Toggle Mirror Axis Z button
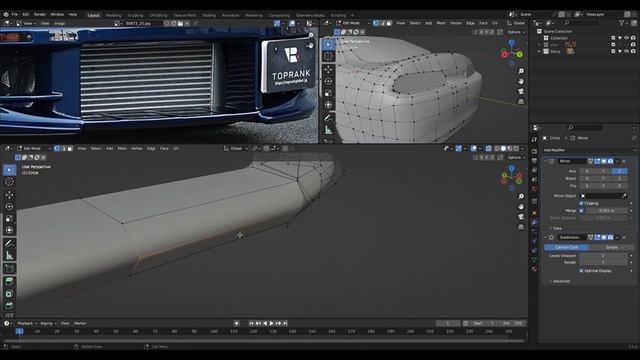Image resolution: width=640 pixels, height=360 pixels. (x=620, y=171)
